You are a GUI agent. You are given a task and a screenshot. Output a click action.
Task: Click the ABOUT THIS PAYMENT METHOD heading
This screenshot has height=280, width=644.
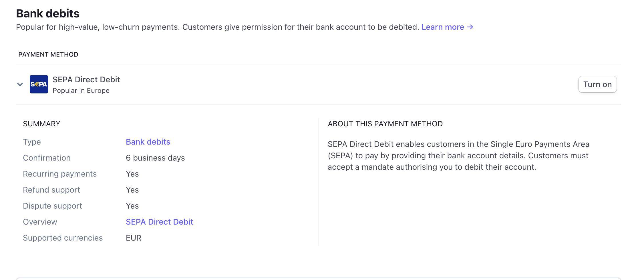[x=385, y=124]
